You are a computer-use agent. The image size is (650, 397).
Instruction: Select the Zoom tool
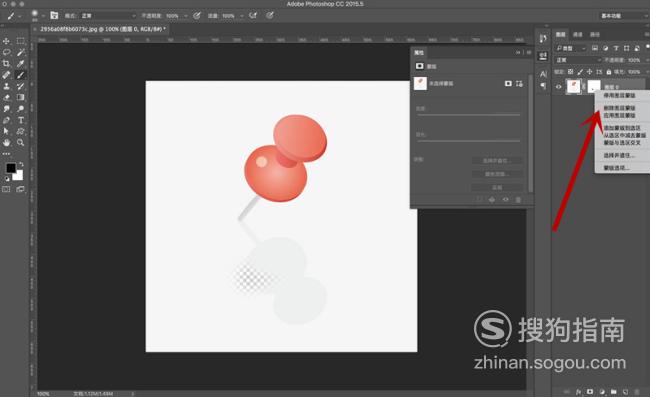[20, 143]
